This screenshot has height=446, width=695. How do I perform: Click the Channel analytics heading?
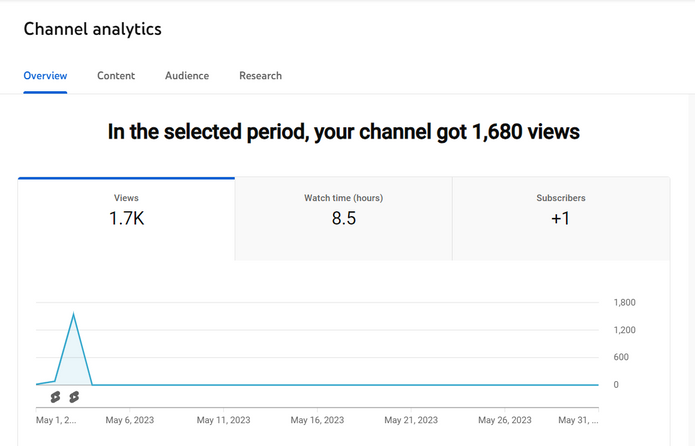pyautogui.click(x=93, y=29)
